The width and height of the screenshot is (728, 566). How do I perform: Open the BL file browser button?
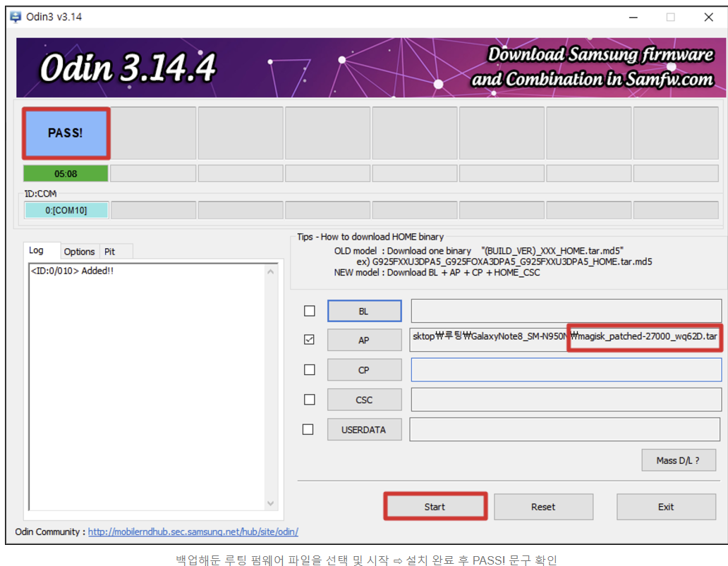pos(365,311)
